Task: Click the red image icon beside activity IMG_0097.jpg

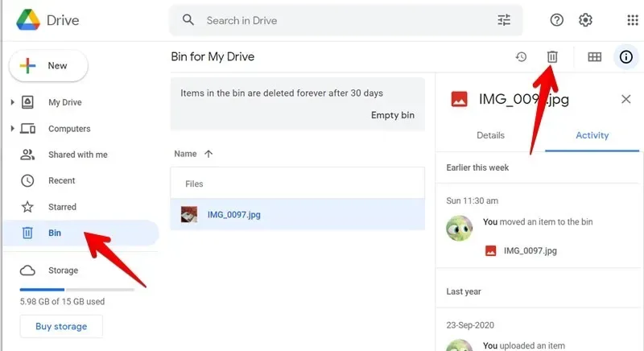Action: pyautogui.click(x=490, y=251)
